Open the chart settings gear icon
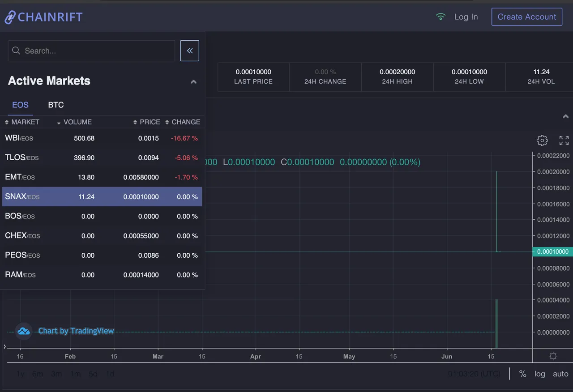Image resolution: width=573 pixels, height=392 pixels. click(542, 140)
